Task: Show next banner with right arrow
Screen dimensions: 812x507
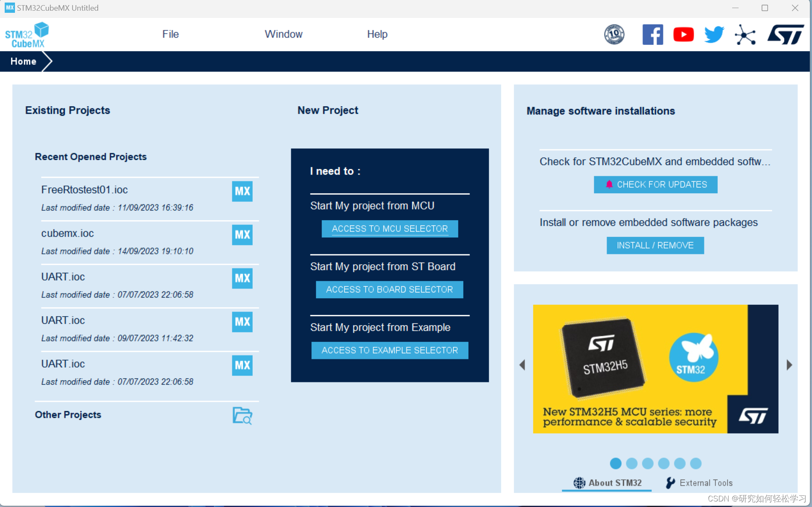Action: tap(789, 365)
